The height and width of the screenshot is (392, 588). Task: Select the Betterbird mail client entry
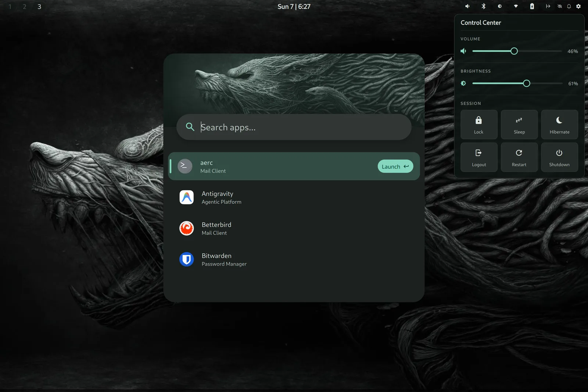click(294, 229)
